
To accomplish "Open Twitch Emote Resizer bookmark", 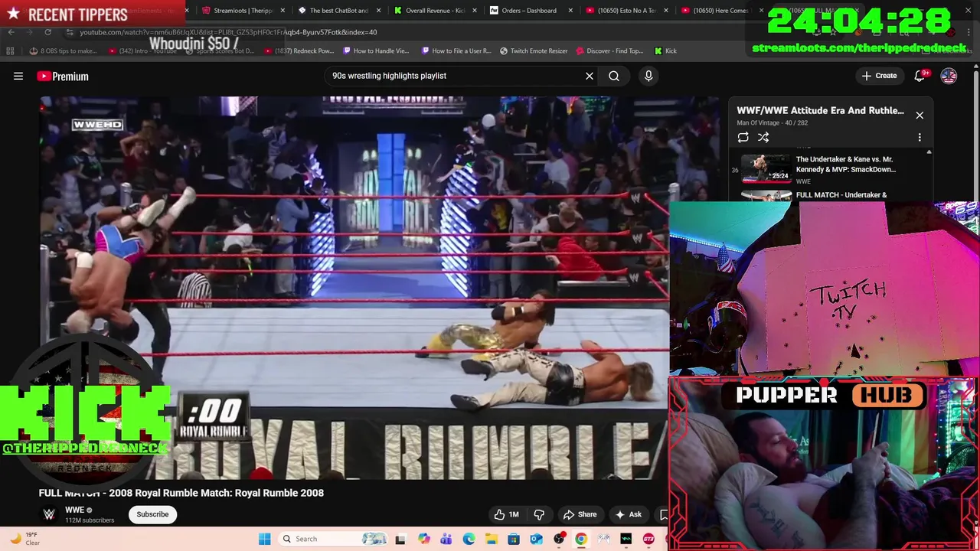I will [534, 51].
